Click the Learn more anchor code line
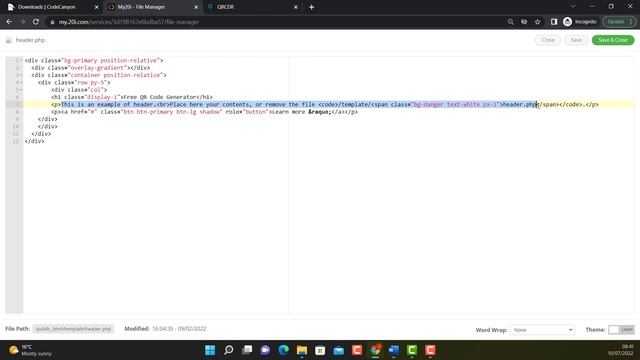Screen dimensions: 640x360 tap(204, 112)
